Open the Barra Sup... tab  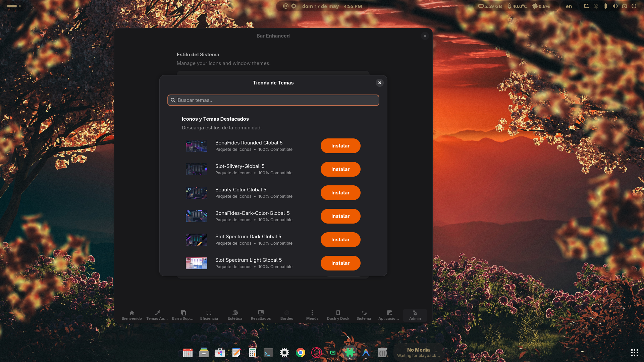[183, 315]
